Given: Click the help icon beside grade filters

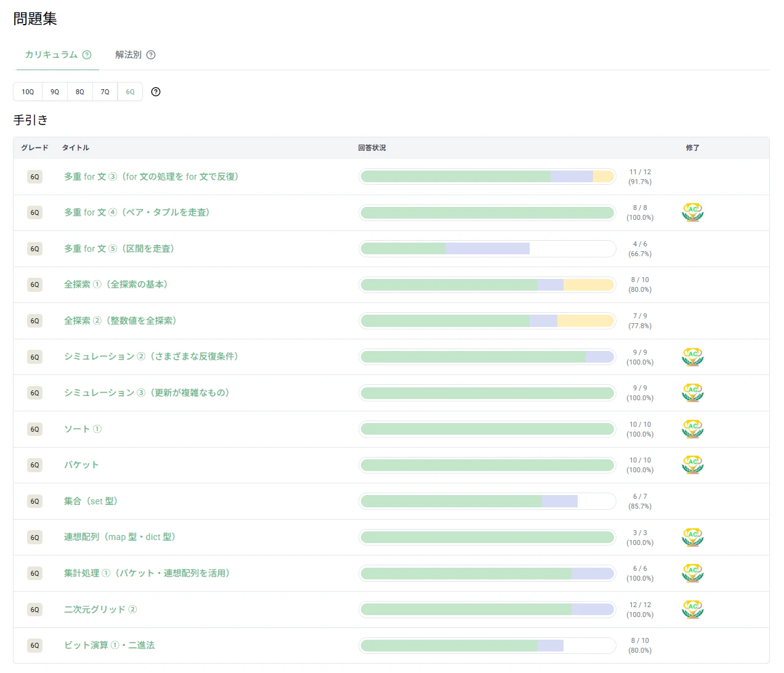Looking at the screenshot, I should 156,92.
